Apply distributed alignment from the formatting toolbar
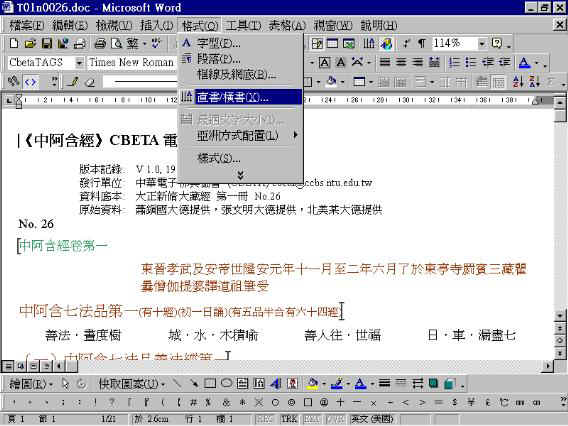This screenshot has height=426, width=568. 434,63
